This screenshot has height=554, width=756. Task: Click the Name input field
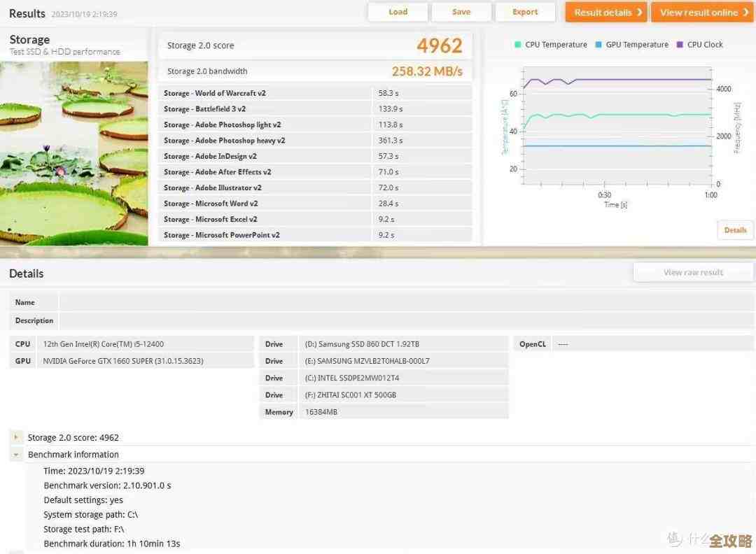click(406, 302)
